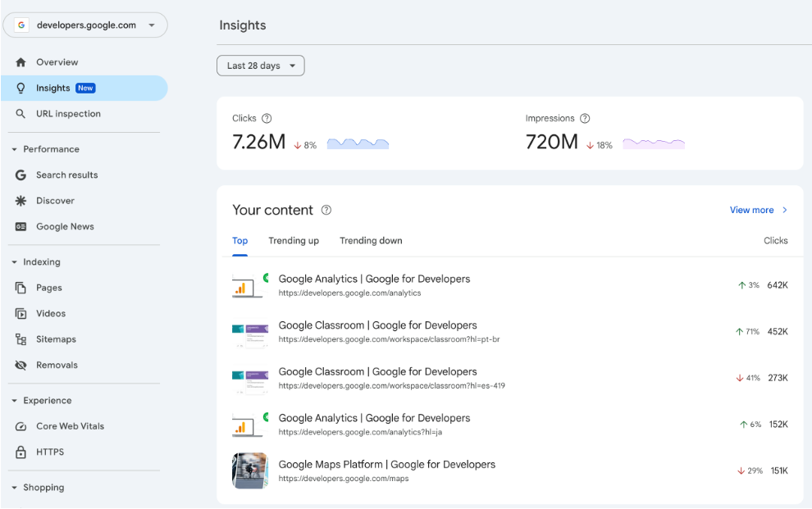The height and width of the screenshot is (509, 812).
Task: Click the Google News icon in sidebar
Action: (x=21, y=227)
